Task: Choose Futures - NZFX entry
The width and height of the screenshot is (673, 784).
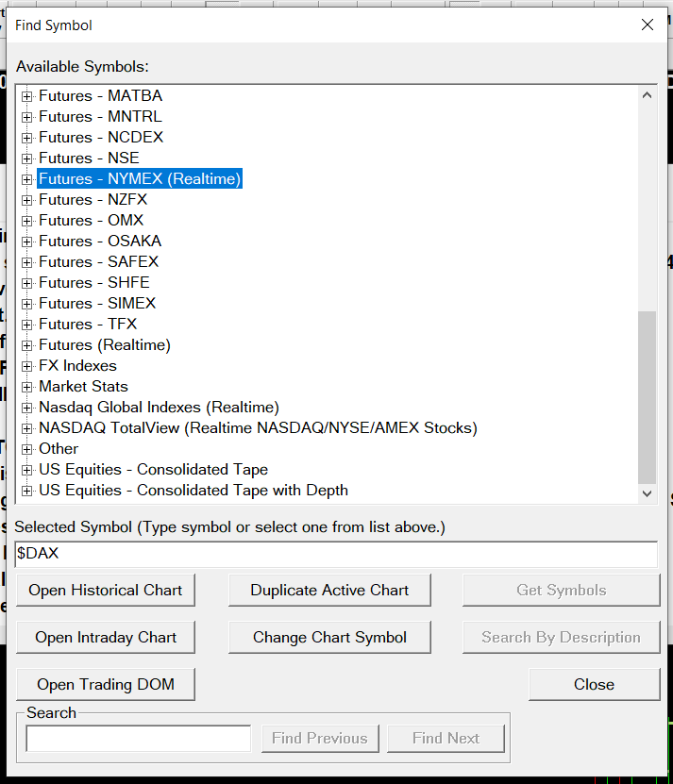Action: click(93, 199)
